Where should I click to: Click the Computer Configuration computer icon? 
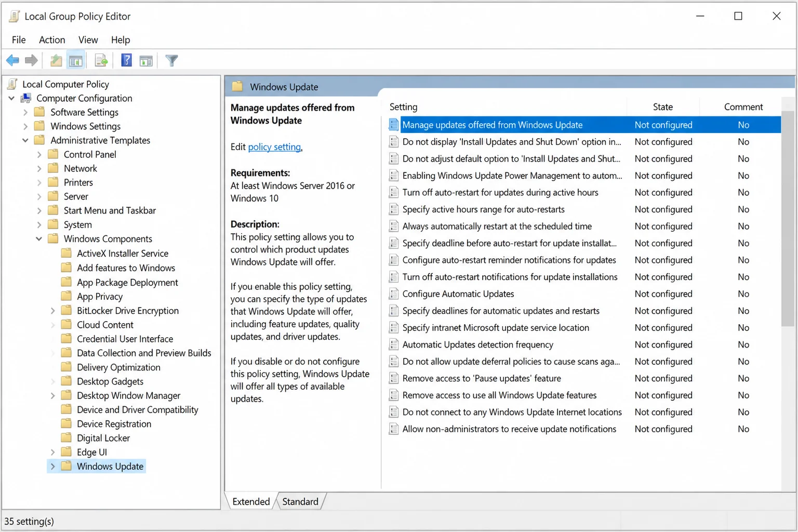26,98
